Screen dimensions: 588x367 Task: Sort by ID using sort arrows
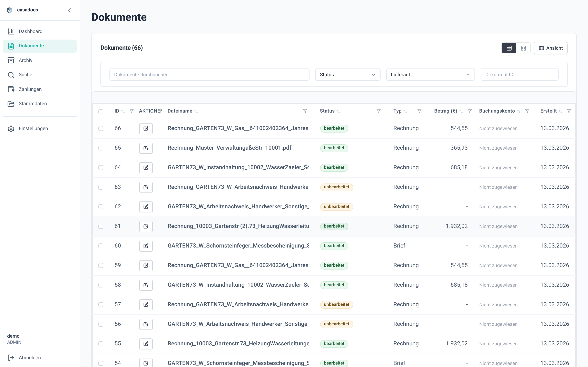click(x=123, y=111)
